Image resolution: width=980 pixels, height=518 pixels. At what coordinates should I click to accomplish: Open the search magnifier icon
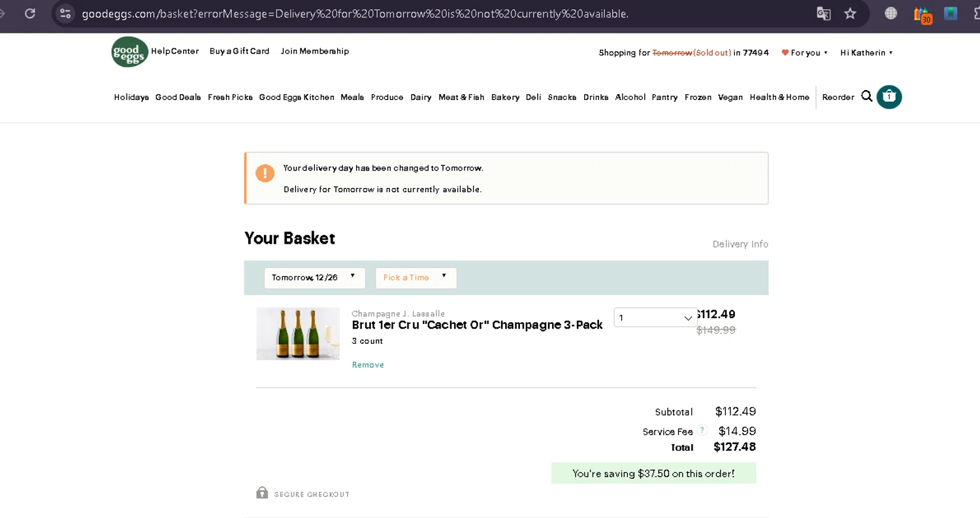(x=866, y=97)
